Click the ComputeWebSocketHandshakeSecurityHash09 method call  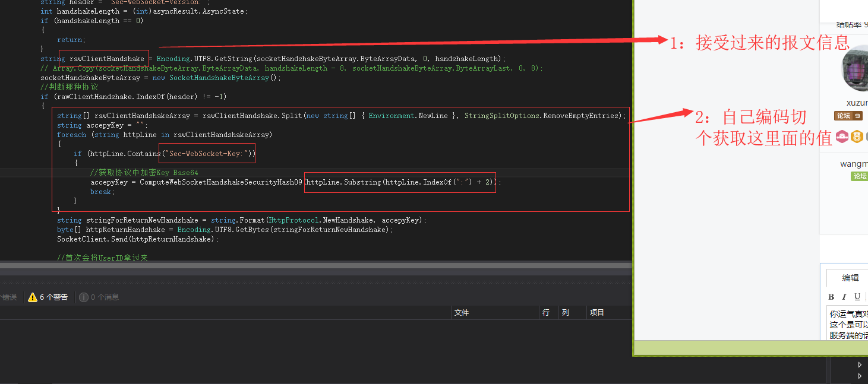coord(221,182)
